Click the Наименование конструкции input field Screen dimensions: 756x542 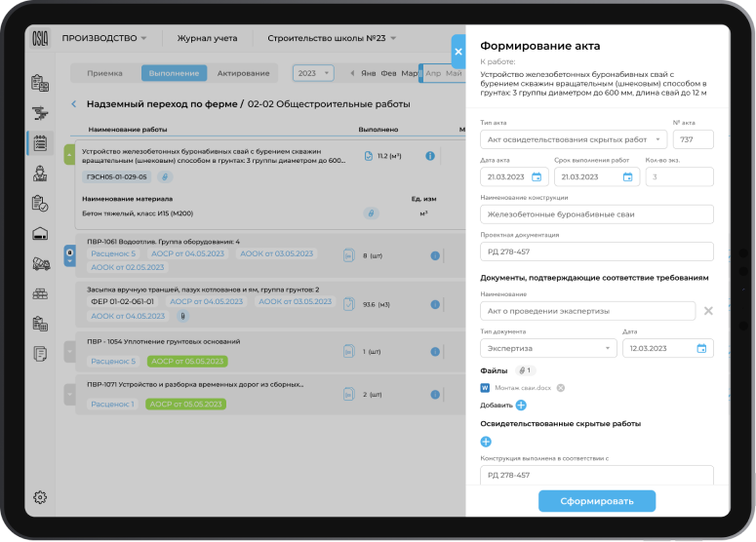click(596, 214)
